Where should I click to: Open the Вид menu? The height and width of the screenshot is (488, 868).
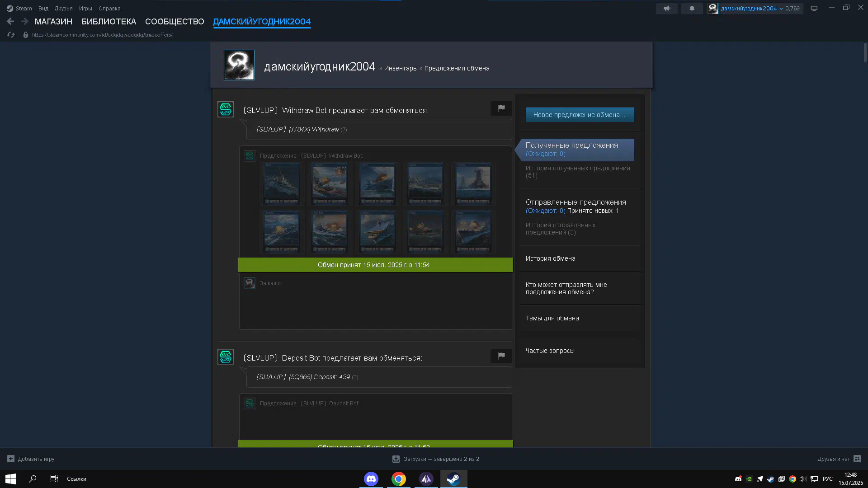[x=43, y=8]
